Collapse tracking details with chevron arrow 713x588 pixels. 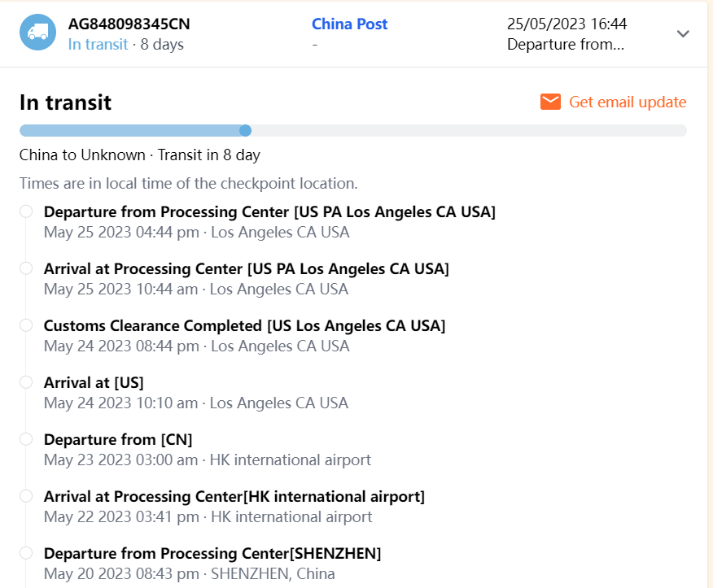(684, 33)
